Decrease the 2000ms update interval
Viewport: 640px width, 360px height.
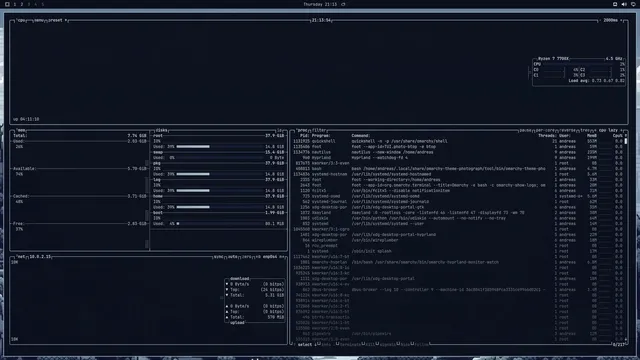(x=601, y=20)
